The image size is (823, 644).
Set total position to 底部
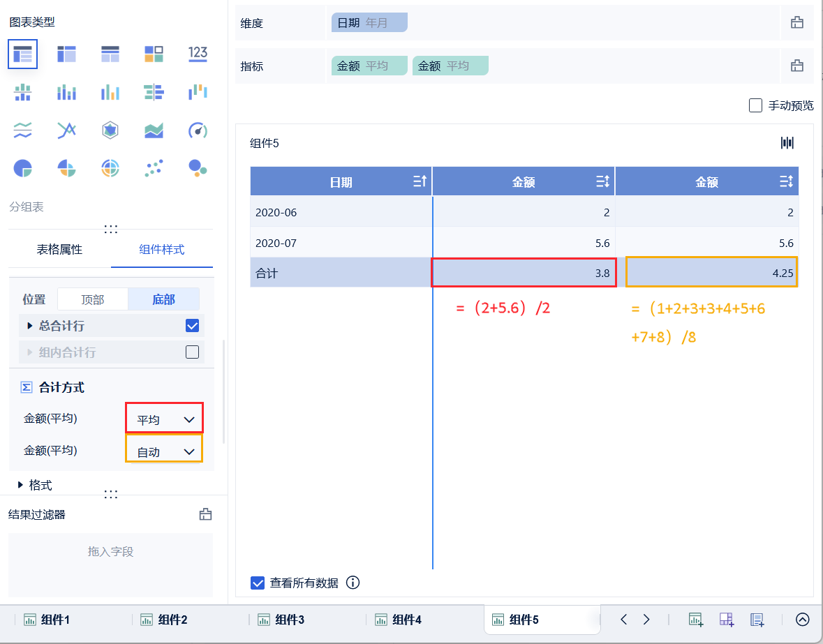click(x=164, y=299)
